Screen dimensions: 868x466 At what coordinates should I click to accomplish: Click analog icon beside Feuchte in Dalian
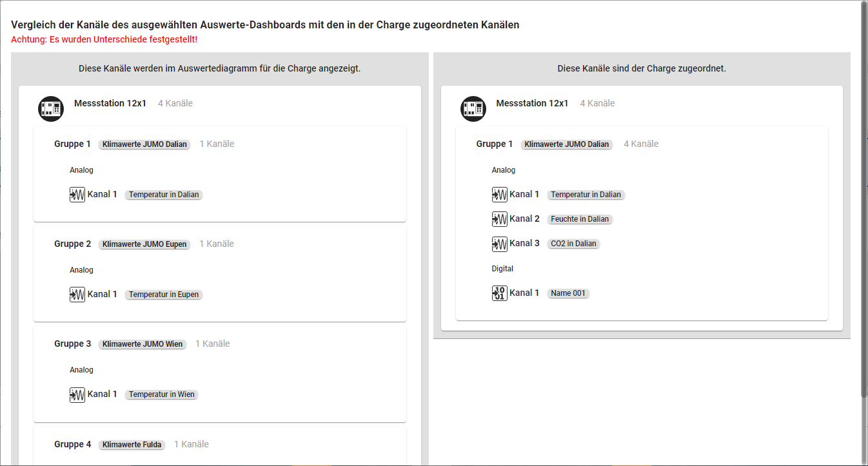(x=500, y=219)
